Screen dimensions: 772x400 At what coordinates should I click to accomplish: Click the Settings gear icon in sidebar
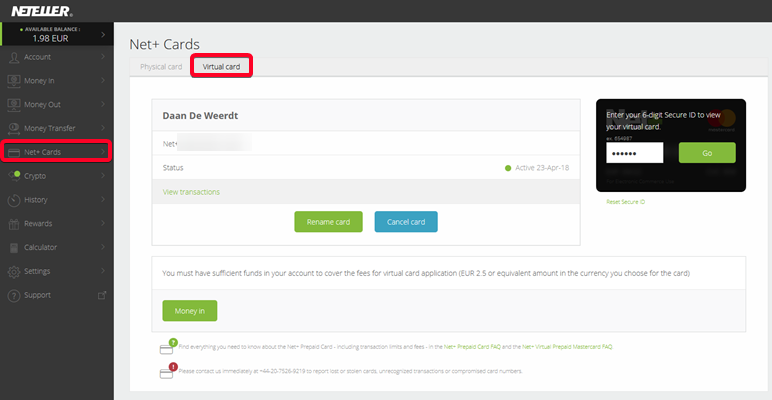click(x=14, y=271)
